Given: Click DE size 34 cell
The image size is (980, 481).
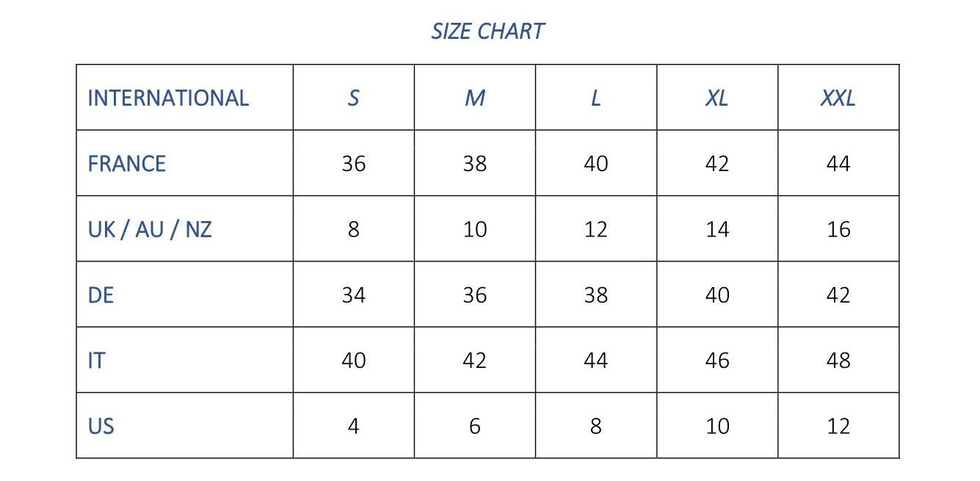Looking at the screenshot, I should tap(353, 295).
